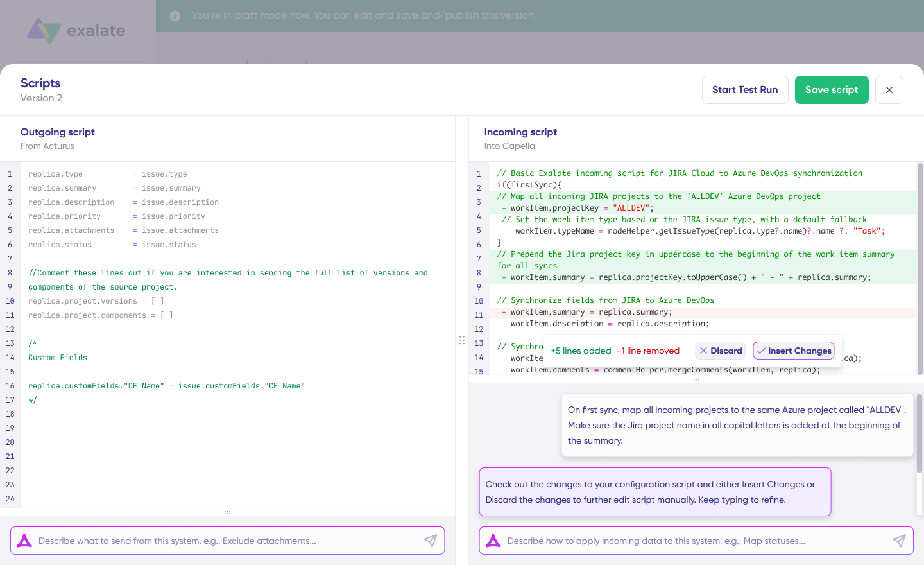Click the paper plane send icon for the incoming prompt
The height and width of the screenshot is (565, 924).
900,541
